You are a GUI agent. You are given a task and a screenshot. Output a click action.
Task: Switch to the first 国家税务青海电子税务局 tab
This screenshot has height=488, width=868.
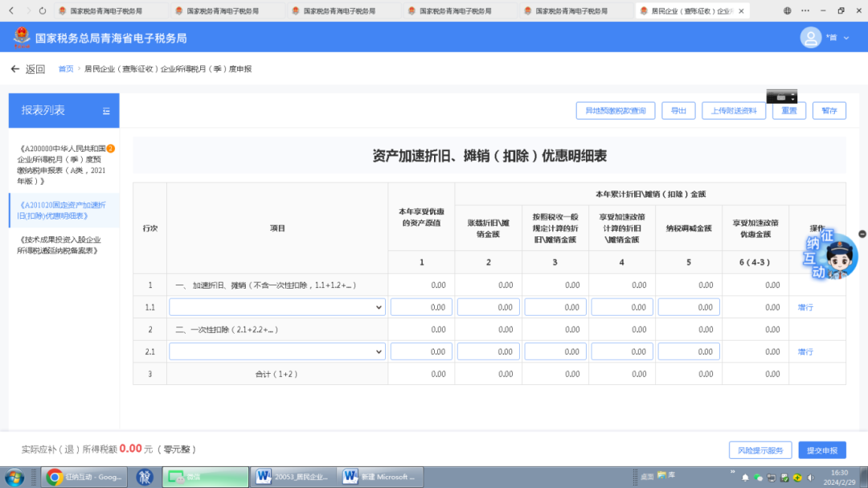click(106, 10)
